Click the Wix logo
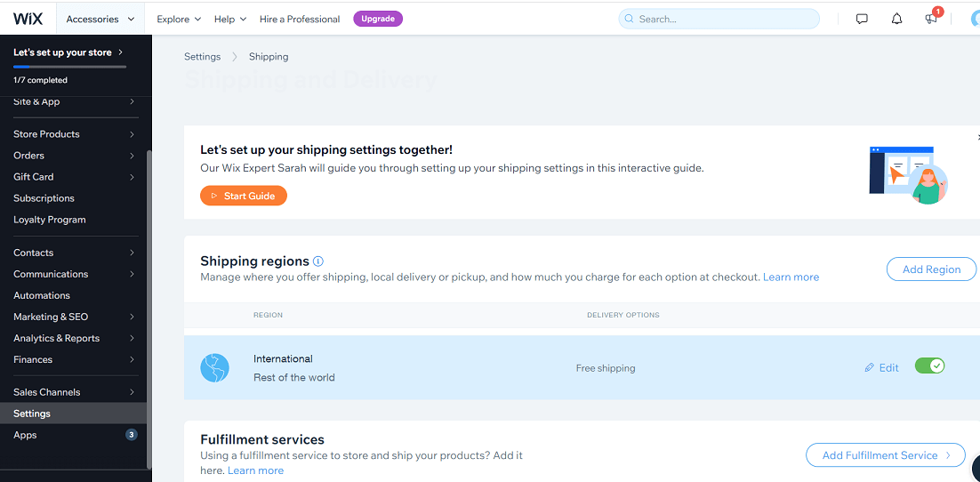The height and width of the screenshot is (482, 980). pyautogui.click(x=28, y=19)
